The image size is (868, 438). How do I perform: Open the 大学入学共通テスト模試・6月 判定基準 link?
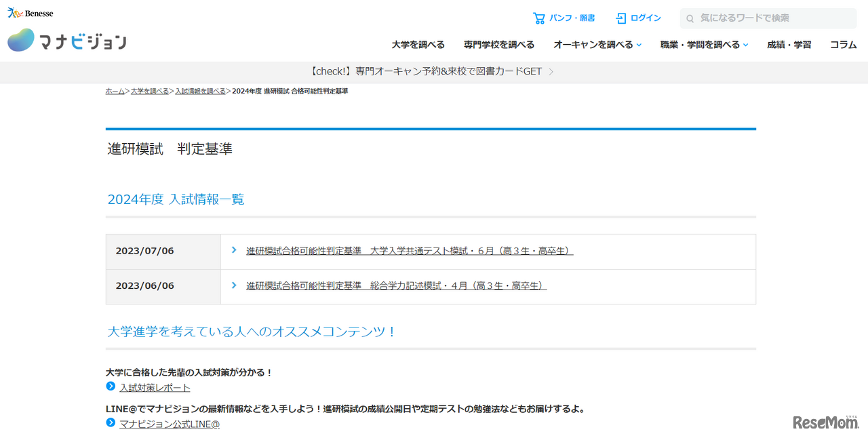[410, 251]
